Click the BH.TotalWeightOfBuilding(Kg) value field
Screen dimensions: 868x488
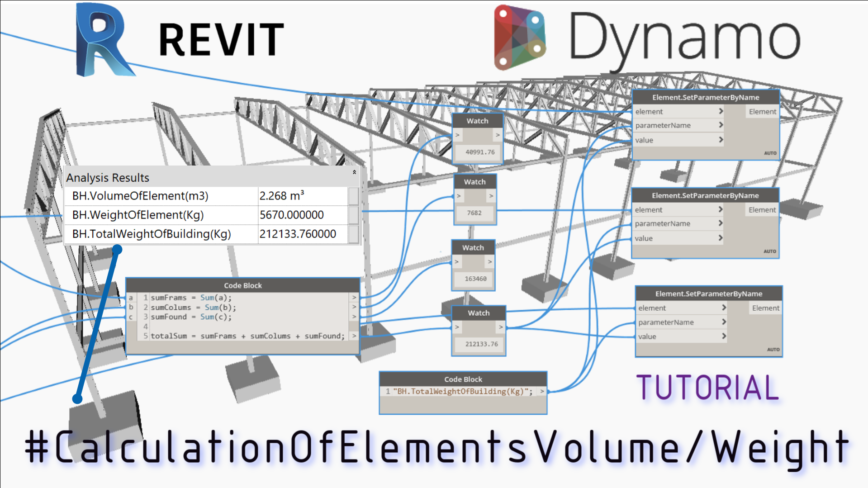[302, 234]
